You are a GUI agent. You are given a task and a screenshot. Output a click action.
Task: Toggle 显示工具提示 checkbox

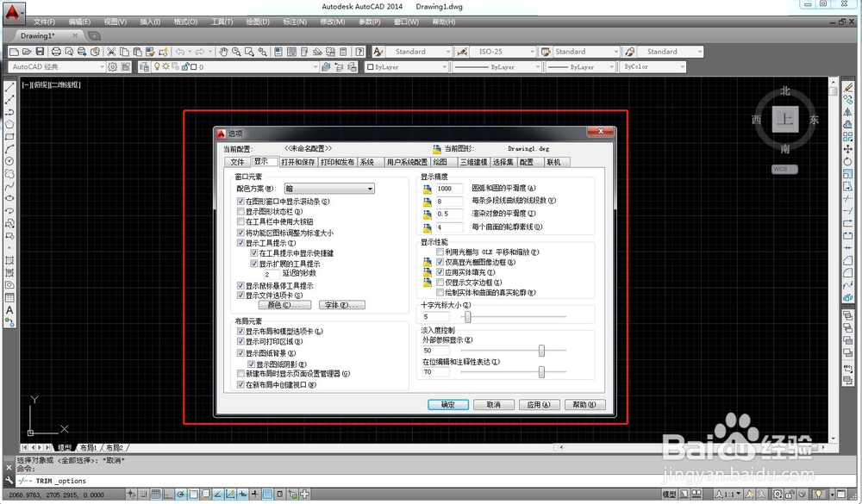(240, 242)
